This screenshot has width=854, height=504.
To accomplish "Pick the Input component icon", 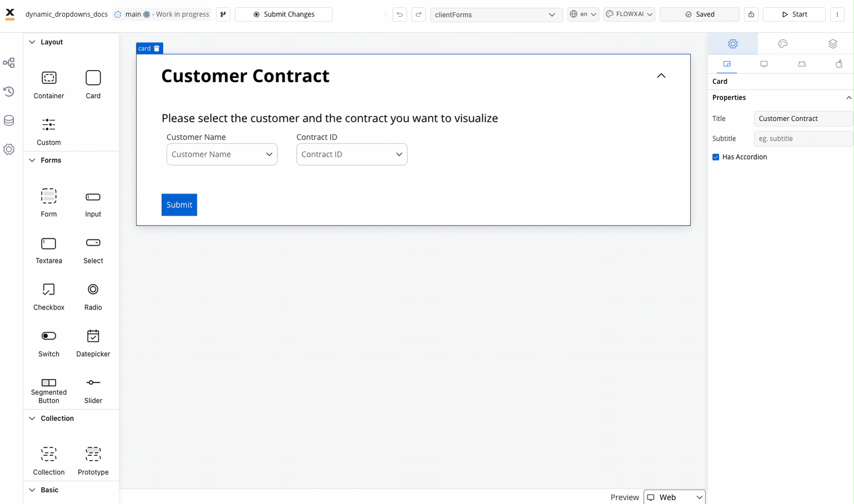I will coord(93,197).
